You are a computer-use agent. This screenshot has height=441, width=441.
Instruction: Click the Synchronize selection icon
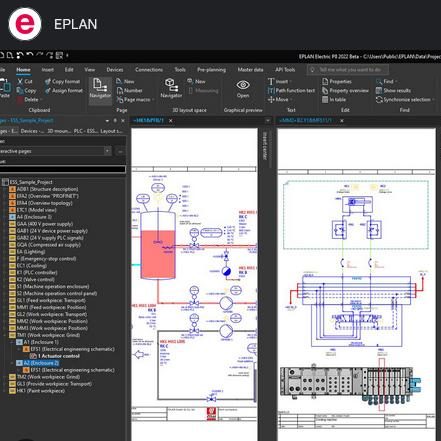379,99
